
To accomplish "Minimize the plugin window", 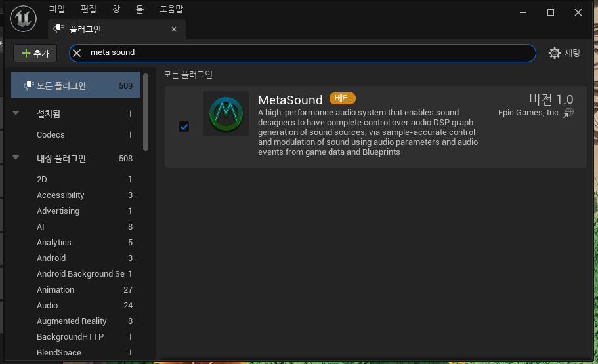I will 523,12.
